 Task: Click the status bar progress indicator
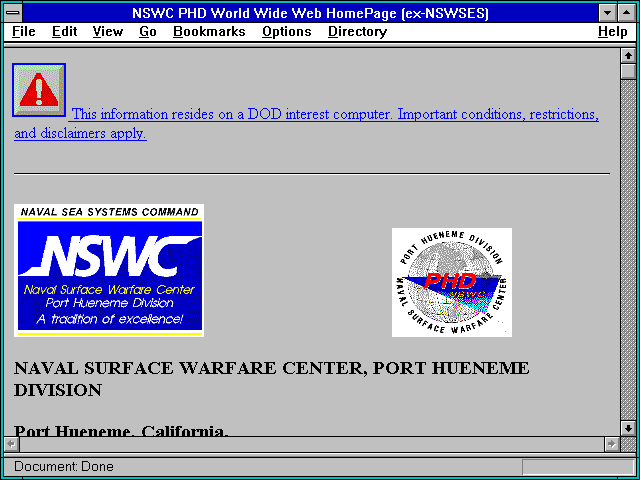(577, 467)
